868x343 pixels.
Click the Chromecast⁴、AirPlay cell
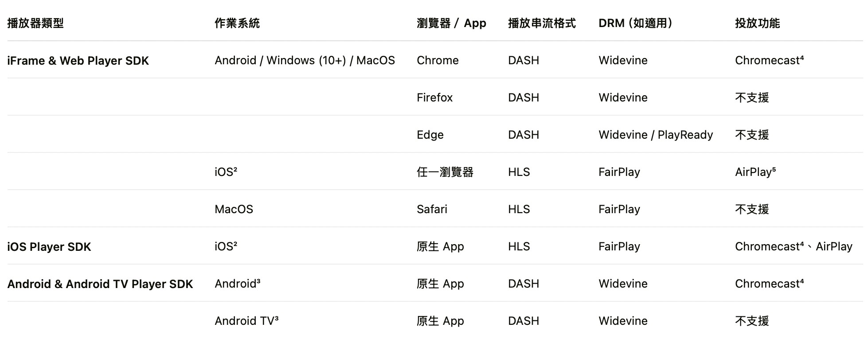coord(794,246)
